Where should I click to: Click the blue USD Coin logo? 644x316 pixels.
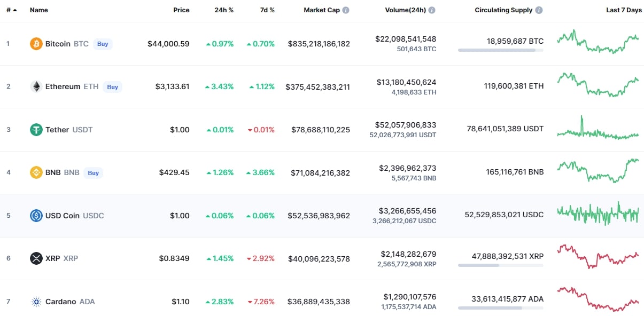[x=36, y=216]
